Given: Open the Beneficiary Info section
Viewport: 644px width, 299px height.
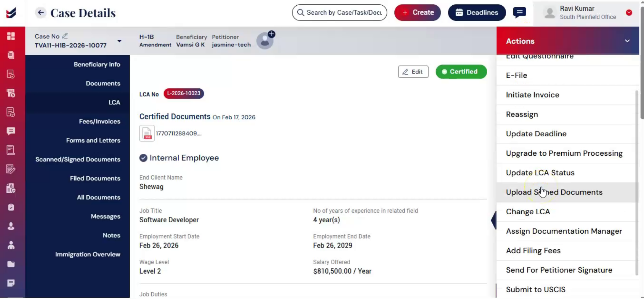Looking at the screenshot, I should pos(97,64).
